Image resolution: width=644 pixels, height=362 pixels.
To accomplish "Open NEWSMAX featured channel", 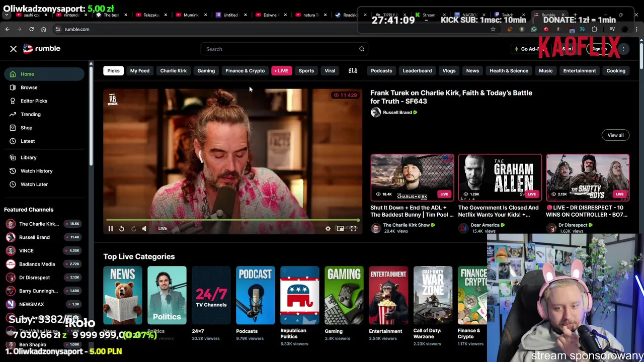I will 44,304.
